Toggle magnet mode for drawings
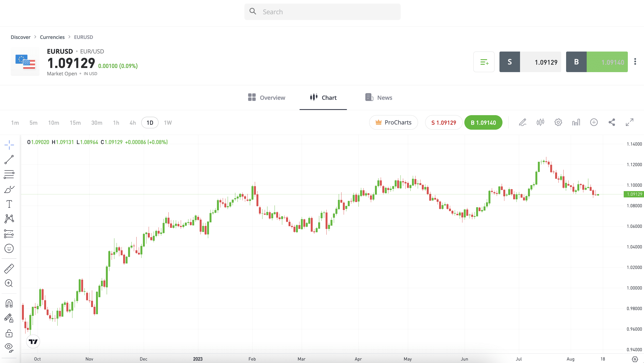The image size is (644, 363). tap(9, 304)
